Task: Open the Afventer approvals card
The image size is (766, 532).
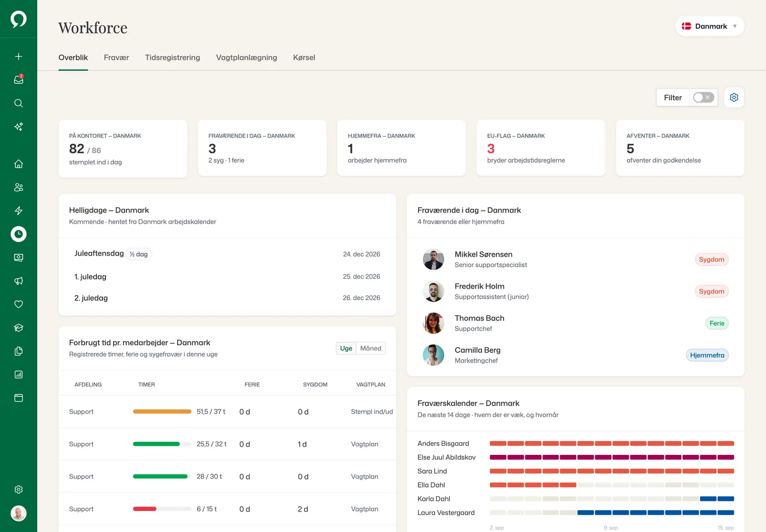Action: click(680, 148)
